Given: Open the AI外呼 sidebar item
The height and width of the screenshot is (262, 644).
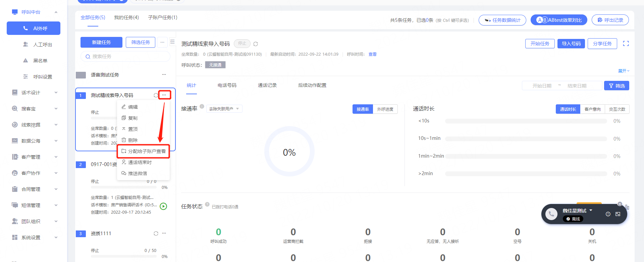Looking at the screenshot, I should pyautogui.click(x=34, y=29).
